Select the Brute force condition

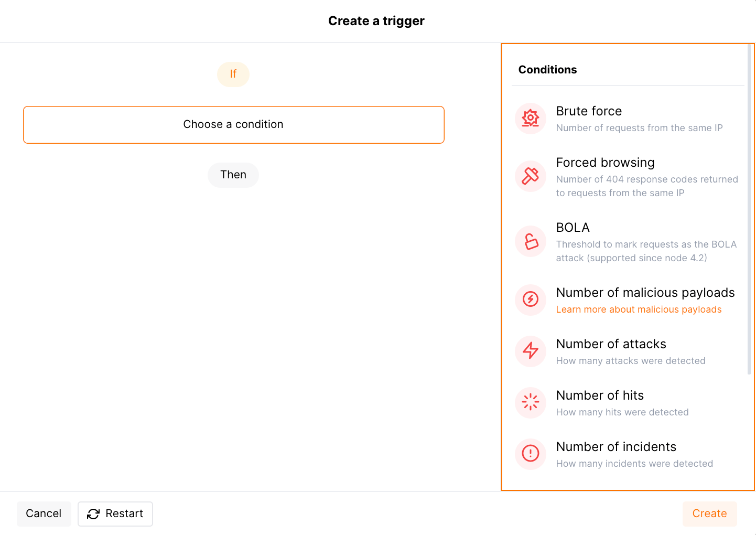click(589, 111)
